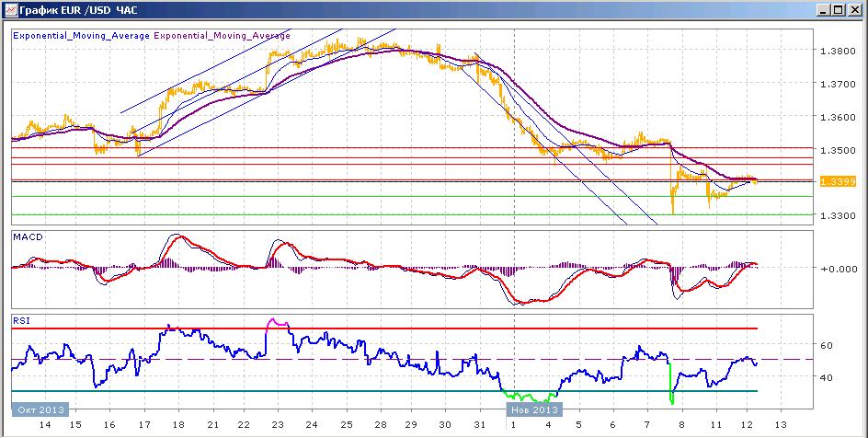This screenshot has height=438, width=868.
Task: Click the date label 17 on time axis
Action: [144, 425]
